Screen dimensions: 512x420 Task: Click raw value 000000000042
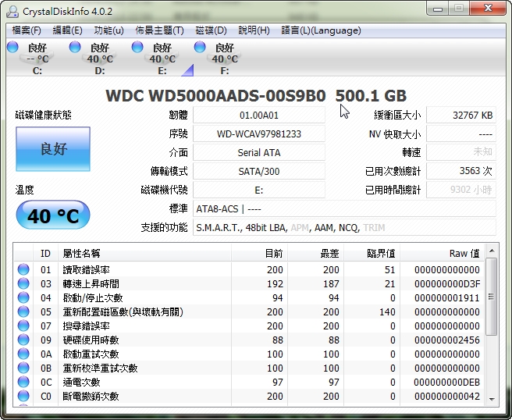447,396
